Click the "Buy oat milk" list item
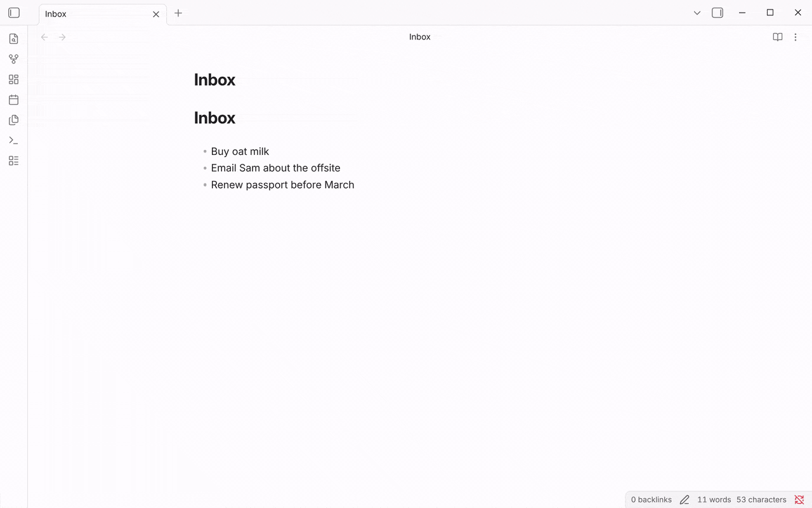The width and height of the screenshot is (812, 508). click(240, 151)
